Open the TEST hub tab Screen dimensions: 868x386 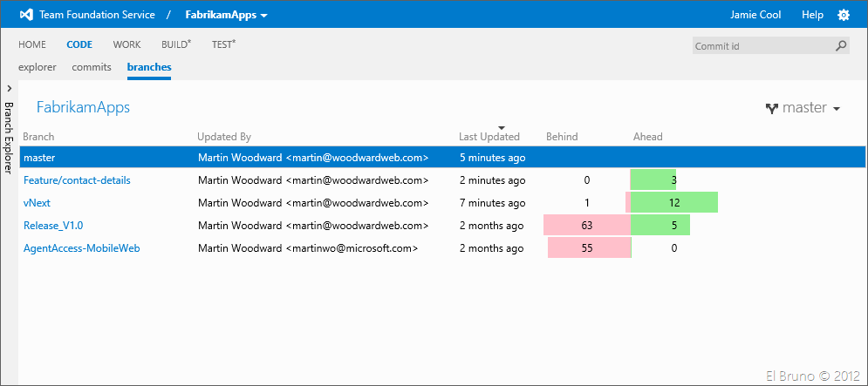(223, 44)
